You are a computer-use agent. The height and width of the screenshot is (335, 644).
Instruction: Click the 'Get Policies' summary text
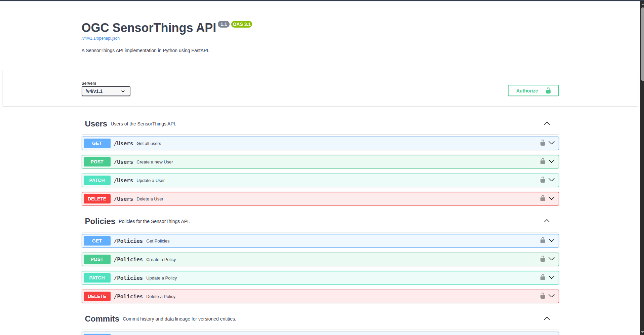pyautogui.click(x=158, y=241)
